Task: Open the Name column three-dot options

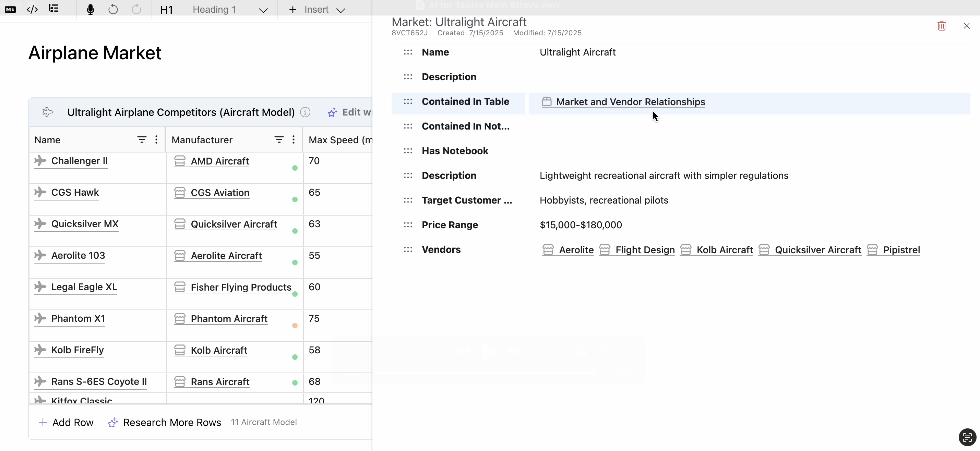Action: 156,140
